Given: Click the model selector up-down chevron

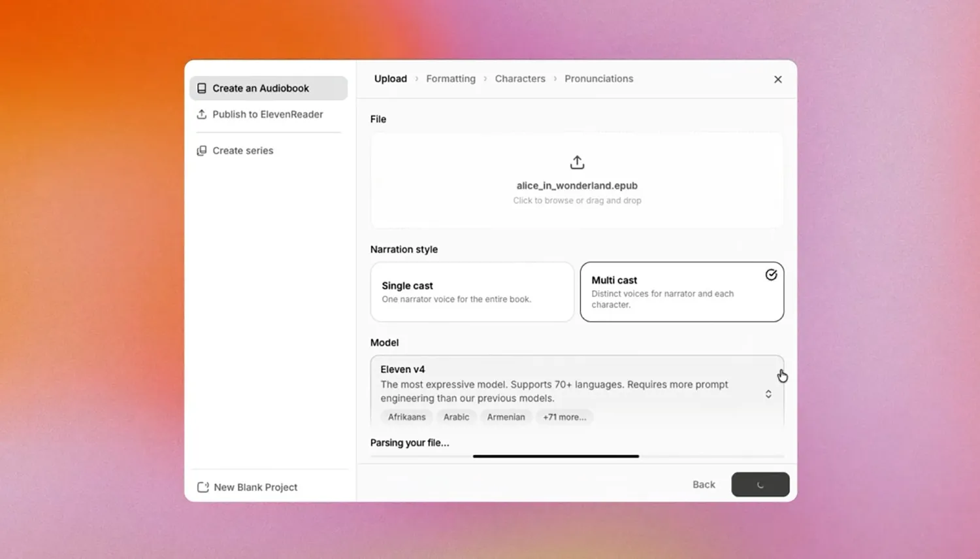Looking at the screenshot, I should point(768,394).
